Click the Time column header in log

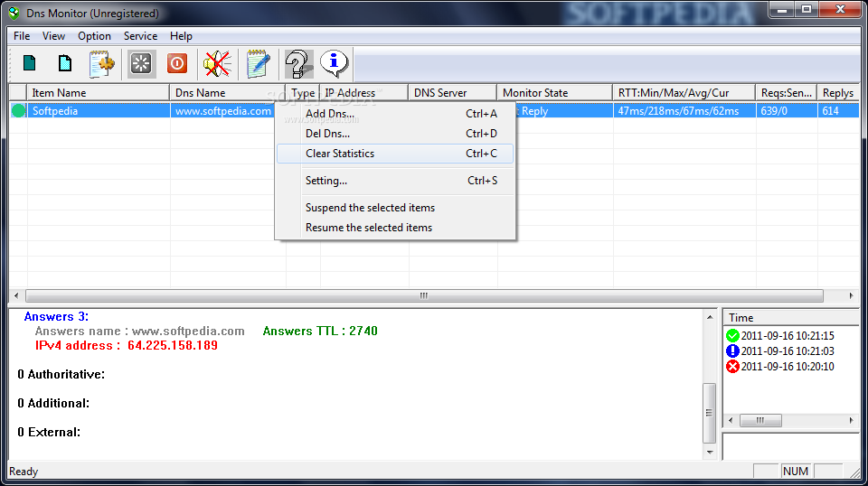[790, 317]
